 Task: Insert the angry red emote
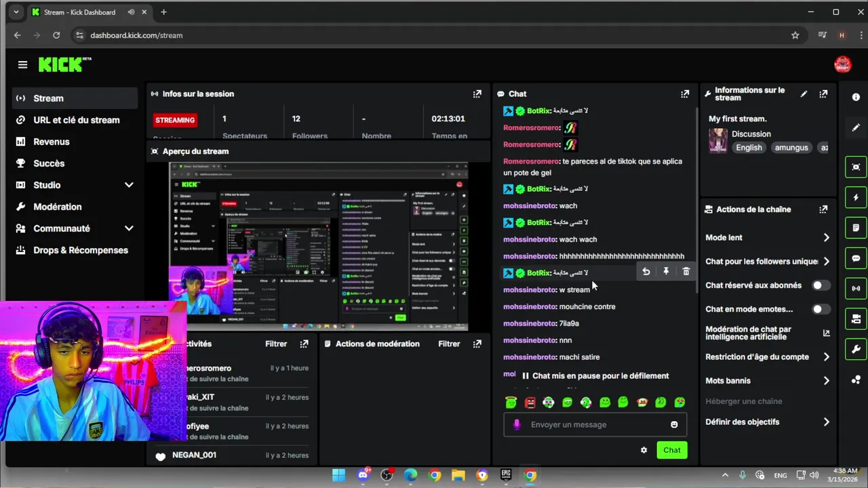[530, 403]
